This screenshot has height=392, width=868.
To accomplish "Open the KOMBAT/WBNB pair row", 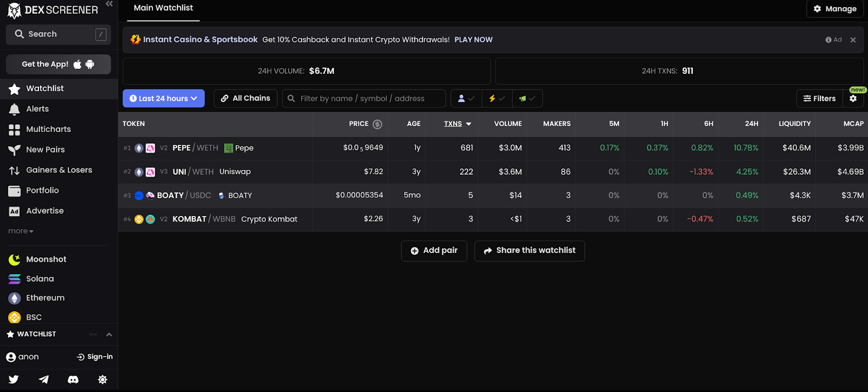I will pos(493,219).
